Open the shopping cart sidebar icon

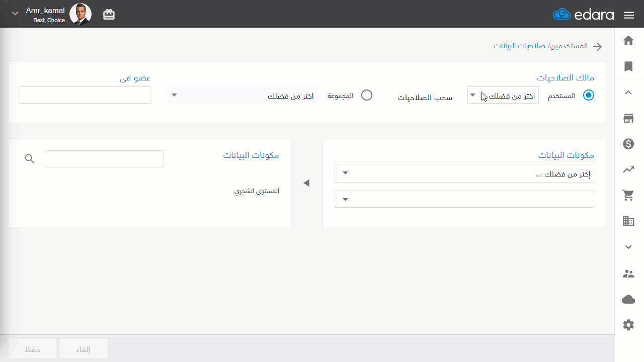click(x=628, y=195)
